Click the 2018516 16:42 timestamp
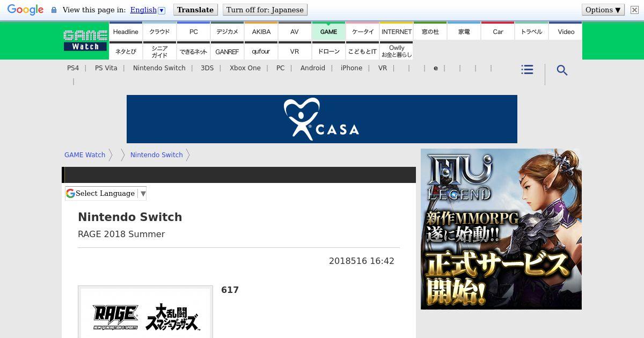This screenshot has width=644, height=338. coord(362,261)
